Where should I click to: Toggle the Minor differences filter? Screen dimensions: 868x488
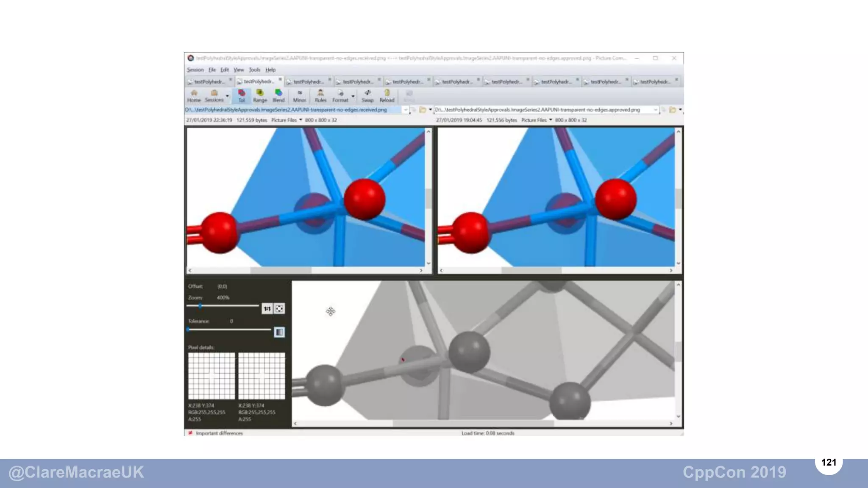pyautogui.click(x=299, y=96)
